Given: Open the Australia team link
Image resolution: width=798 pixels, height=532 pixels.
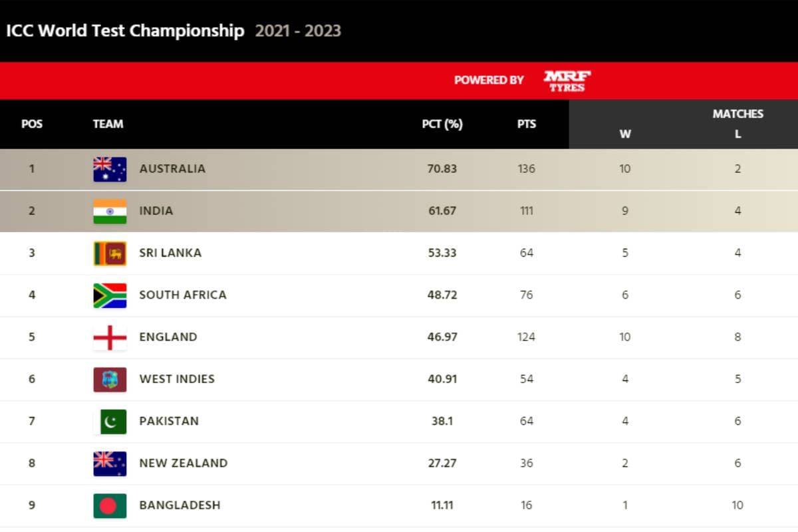Looking at the screenshot, I should point(172,169).
